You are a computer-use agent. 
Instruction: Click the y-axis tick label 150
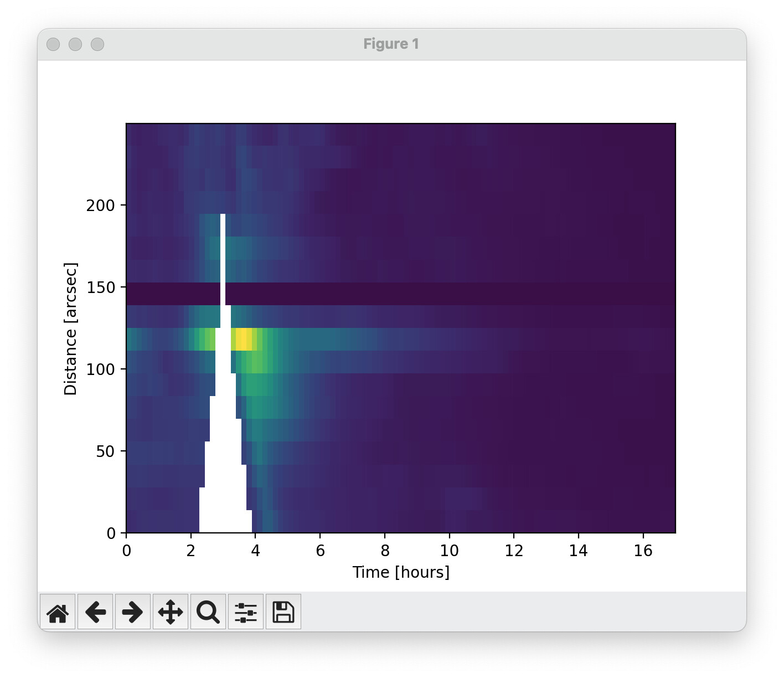[x=100, y=287]
